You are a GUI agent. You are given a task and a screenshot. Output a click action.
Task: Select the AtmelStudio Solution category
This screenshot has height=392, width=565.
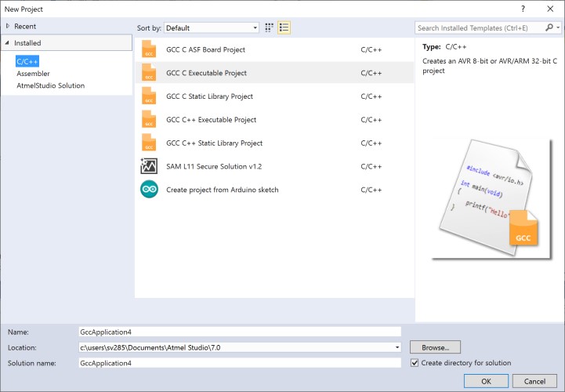coord(51,85)
